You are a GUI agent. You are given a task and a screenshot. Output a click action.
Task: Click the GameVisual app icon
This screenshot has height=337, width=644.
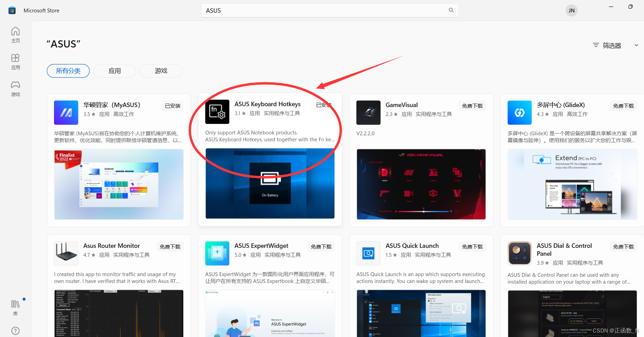click(368, 113)
